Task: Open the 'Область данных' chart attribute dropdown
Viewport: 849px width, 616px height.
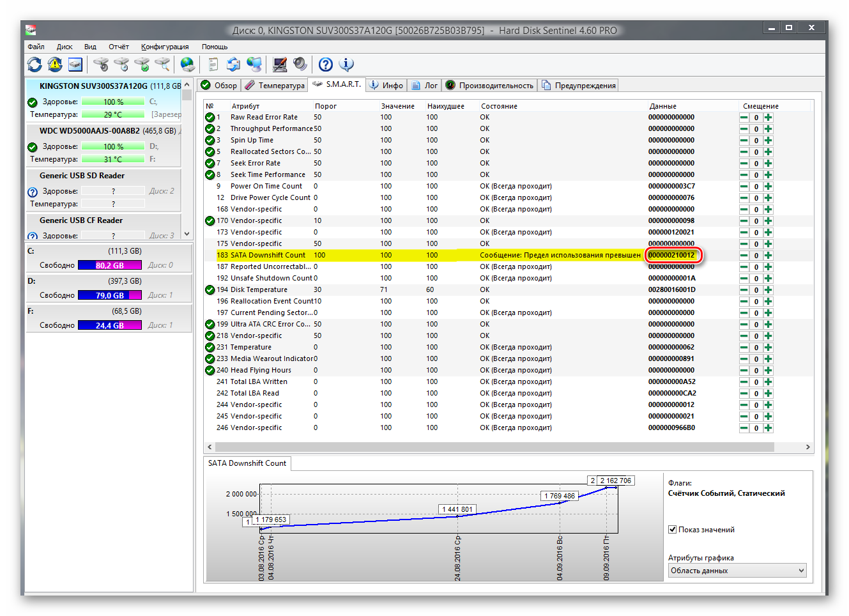Action: 737,571
